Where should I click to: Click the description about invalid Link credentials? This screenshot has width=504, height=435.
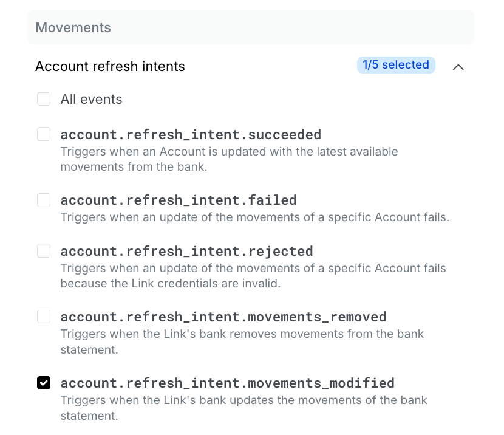253,276
